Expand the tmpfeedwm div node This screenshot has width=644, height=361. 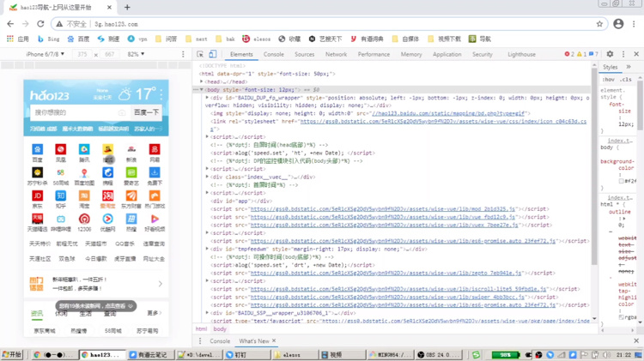point(207,249)
